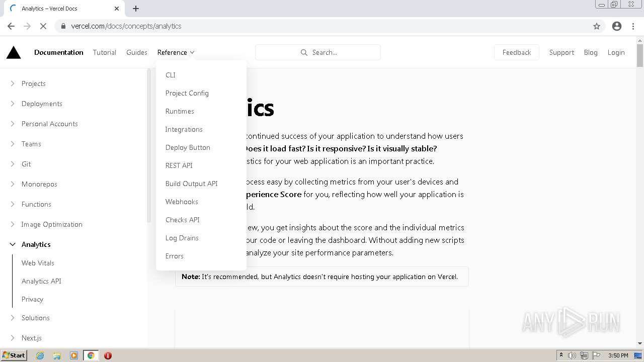This screenshot has width=644, height=362.
Task: Click the Action Center flag icon
Action: pos(597,355)
